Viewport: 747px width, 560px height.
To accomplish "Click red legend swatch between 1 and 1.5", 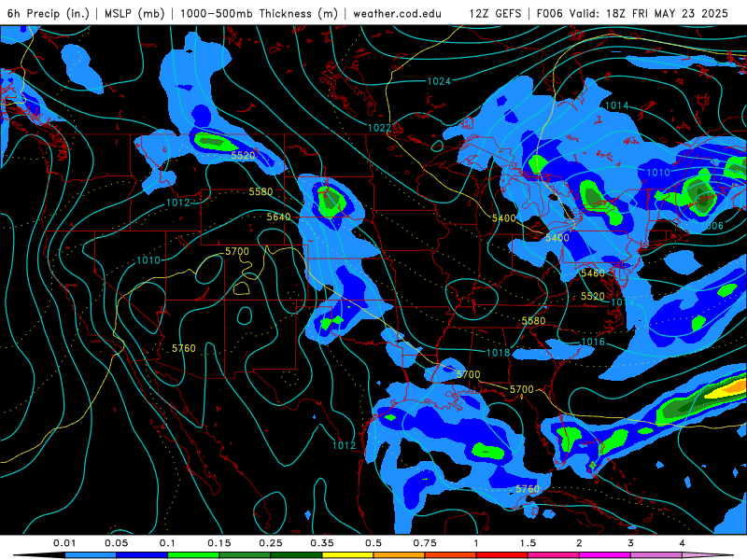I will click(502, 555).
